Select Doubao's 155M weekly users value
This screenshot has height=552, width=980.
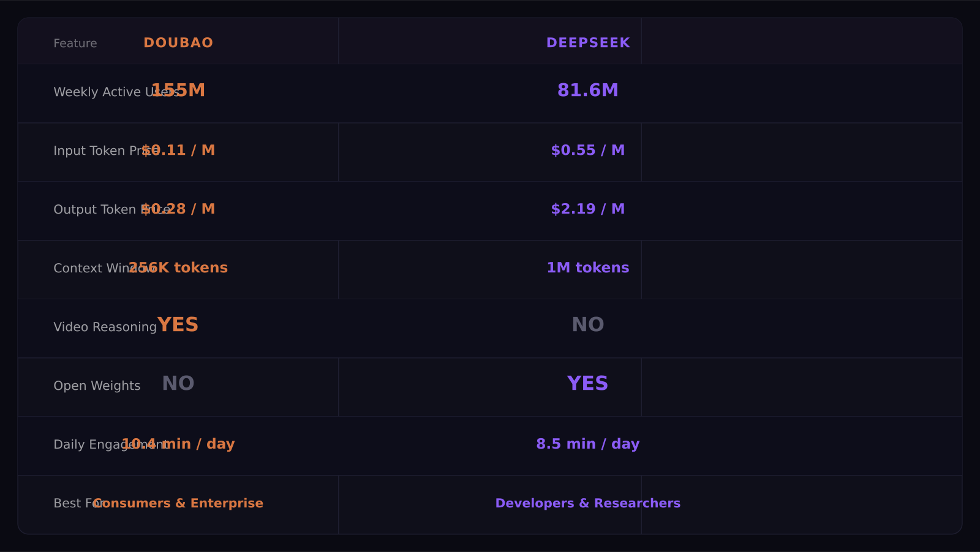point(178,91)
